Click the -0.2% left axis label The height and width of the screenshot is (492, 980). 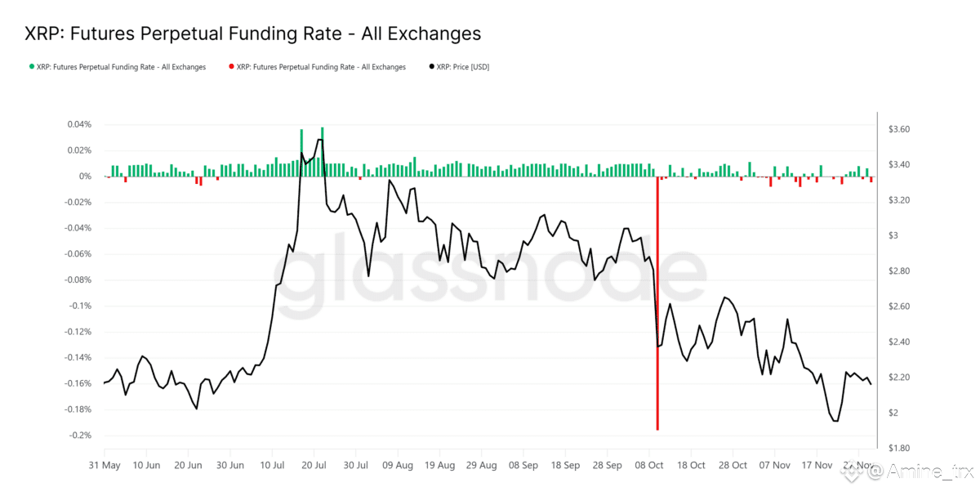tap(78, 436)
